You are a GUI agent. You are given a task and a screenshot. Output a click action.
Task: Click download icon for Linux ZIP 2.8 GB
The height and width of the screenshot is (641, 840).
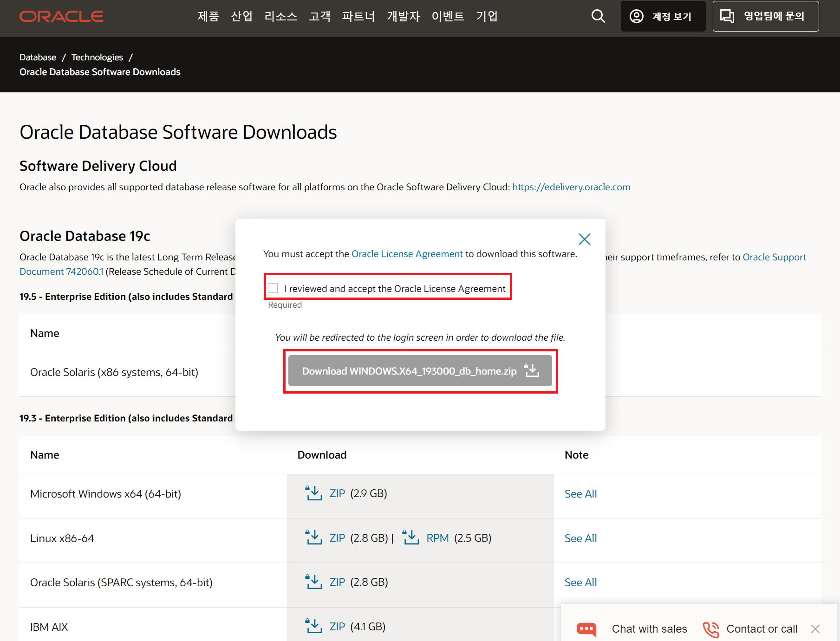pos(314,537)
